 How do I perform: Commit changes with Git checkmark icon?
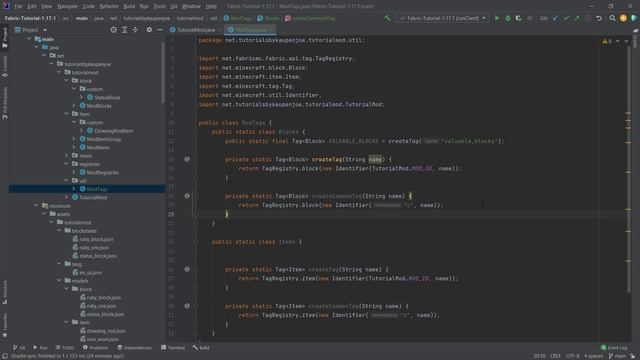pyautogui.click(x=566, y=18)
